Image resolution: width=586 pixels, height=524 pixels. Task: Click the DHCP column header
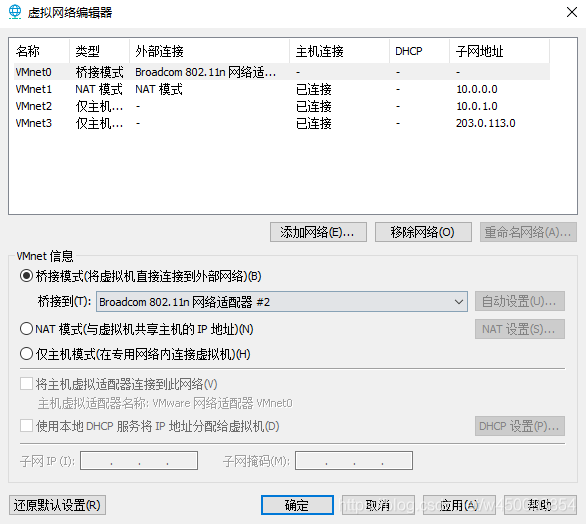click(x=419, y=51)
